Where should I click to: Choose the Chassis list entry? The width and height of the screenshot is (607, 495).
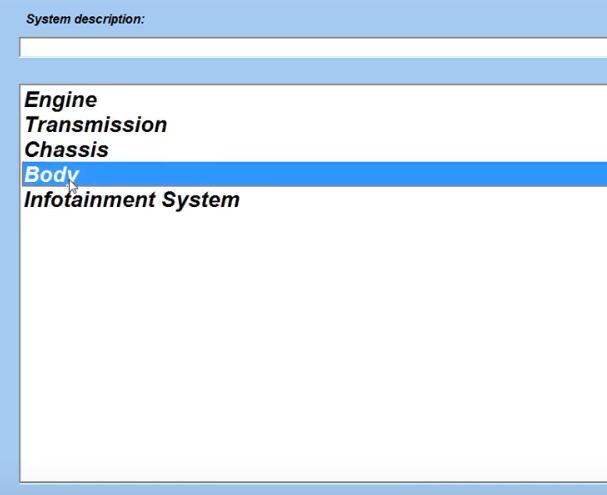pyautogui.click(x=314, y=150)
